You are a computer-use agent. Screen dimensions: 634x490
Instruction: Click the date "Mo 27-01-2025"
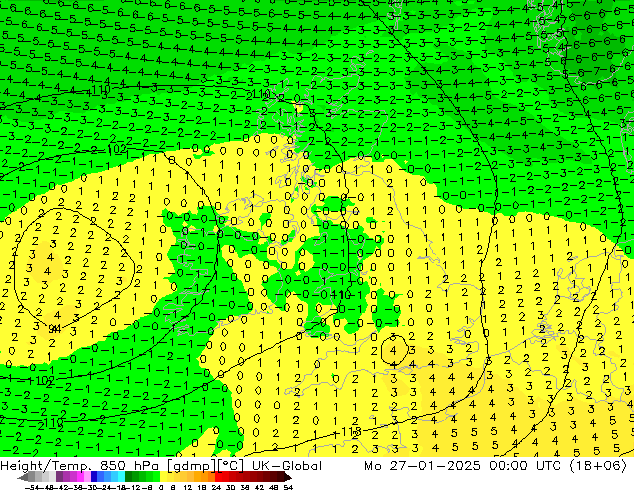pos(422,466)
